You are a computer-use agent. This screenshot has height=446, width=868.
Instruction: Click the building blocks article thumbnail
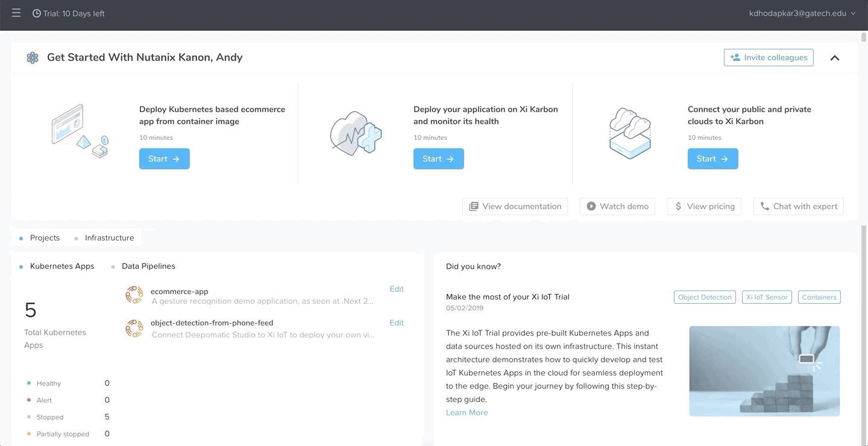click(x=764, y=371)
